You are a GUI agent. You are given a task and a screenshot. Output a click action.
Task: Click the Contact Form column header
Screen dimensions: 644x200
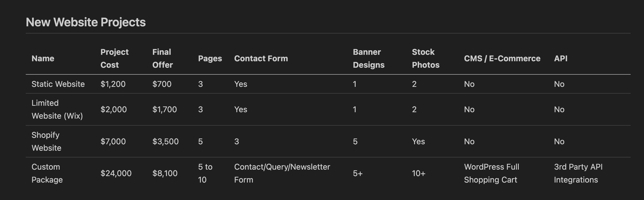pos(261,58)
